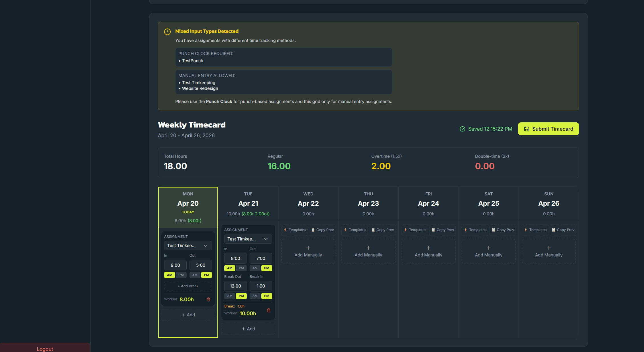Click the Overtime 2.00 value
This screenshot has height=352, width=644.
(381, 166)
